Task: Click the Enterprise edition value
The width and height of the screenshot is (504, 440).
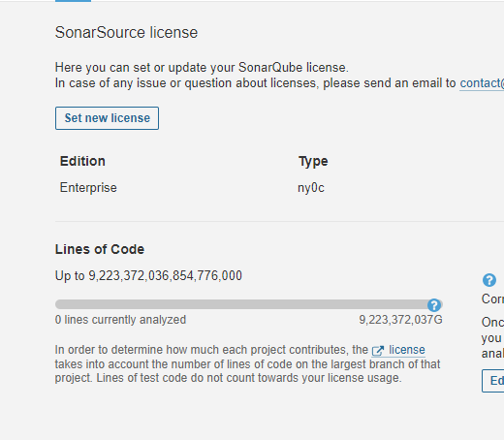Action: click(x=88, y=188)
